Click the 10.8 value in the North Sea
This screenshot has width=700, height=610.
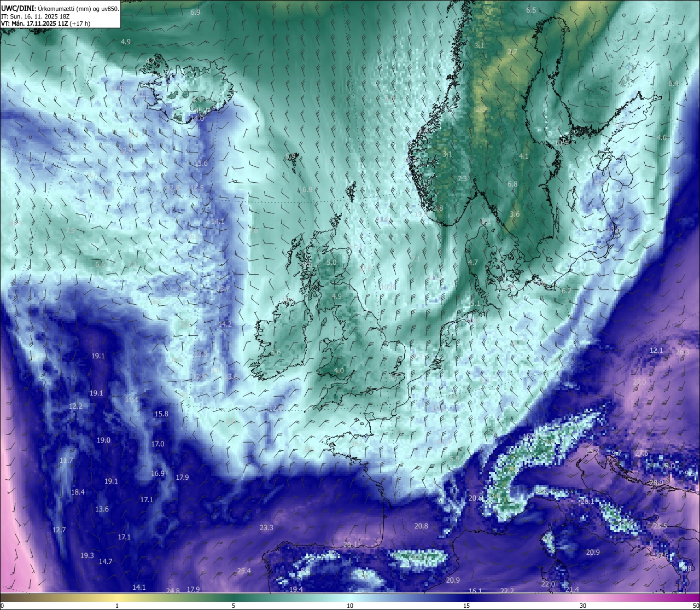pos(388,287)
